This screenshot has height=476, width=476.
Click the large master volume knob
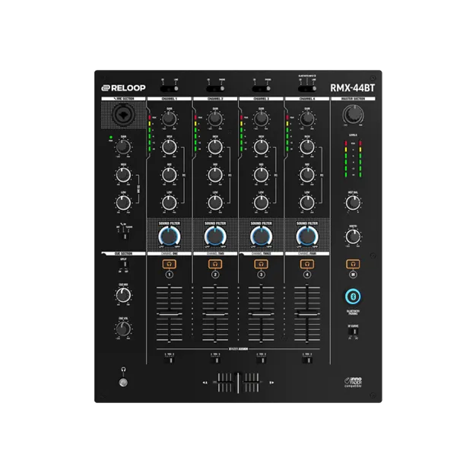point(353,115)
